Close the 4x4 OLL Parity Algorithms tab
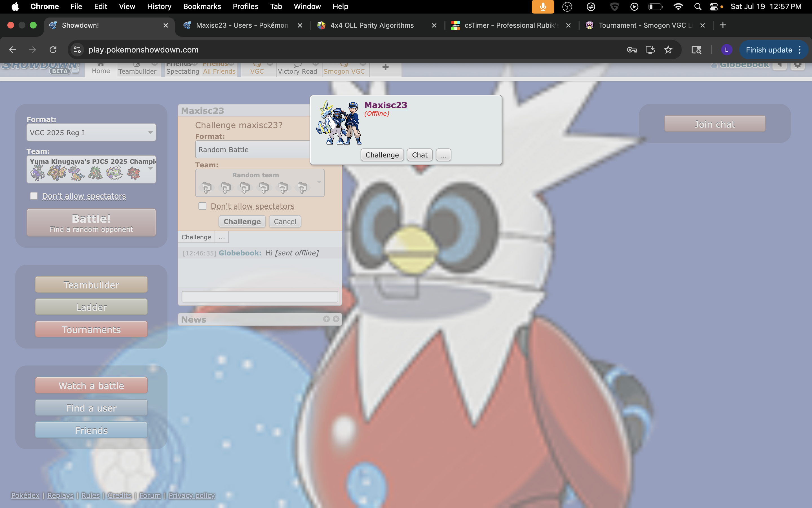Screen dimensions: 812x508 point(434,25)
